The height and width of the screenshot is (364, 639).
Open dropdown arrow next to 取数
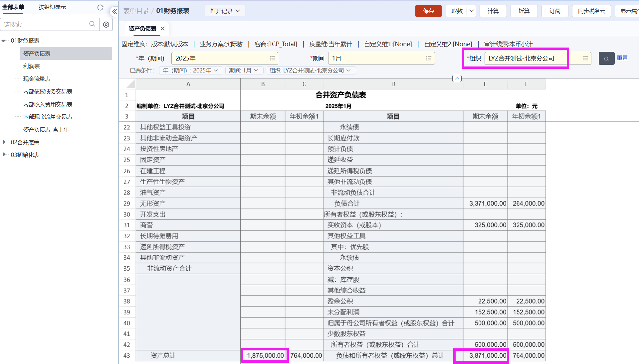pyautogui.click(x=471, y=11)
